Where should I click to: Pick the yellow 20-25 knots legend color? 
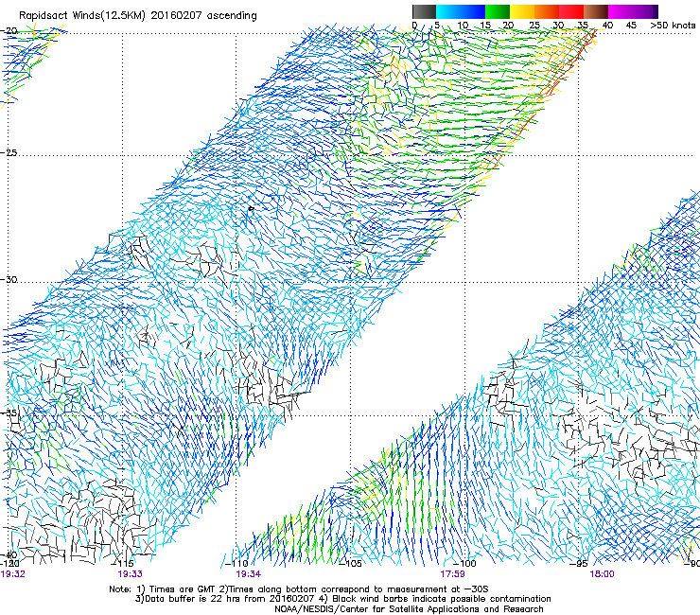pos(522,11)
